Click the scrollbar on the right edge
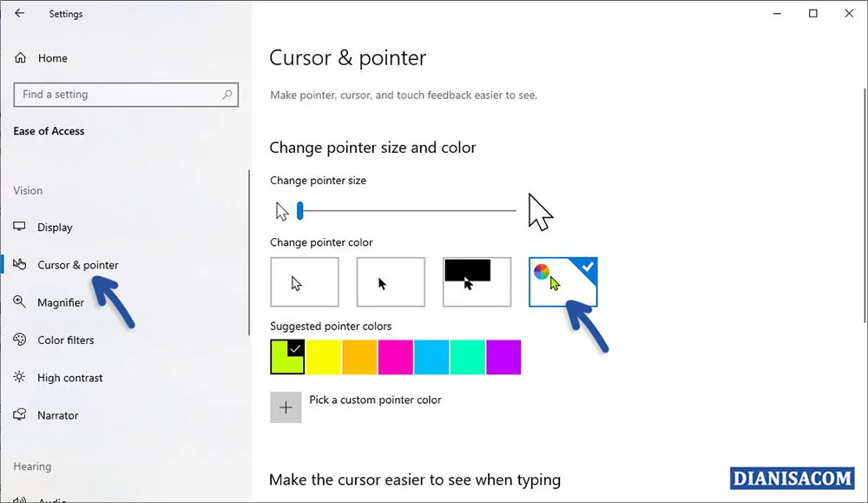The image size is (868, 503). (x=863, y=174)
